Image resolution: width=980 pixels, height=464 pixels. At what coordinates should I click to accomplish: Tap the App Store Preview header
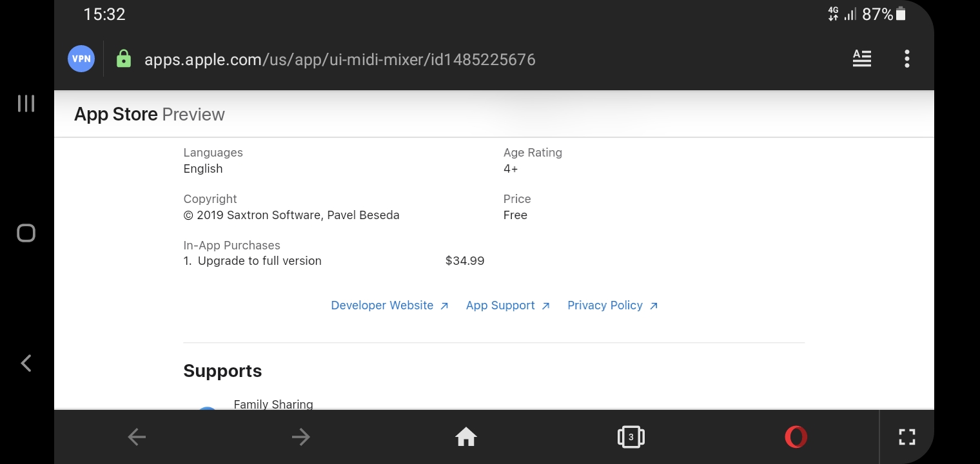point(150,115)
